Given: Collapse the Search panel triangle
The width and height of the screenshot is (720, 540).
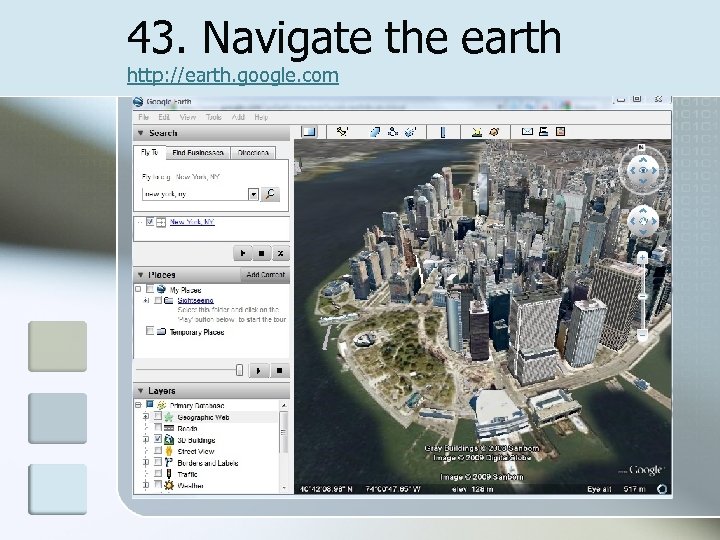Looking at the screenshot, I should pyautogui.click(x=141, y=133).
